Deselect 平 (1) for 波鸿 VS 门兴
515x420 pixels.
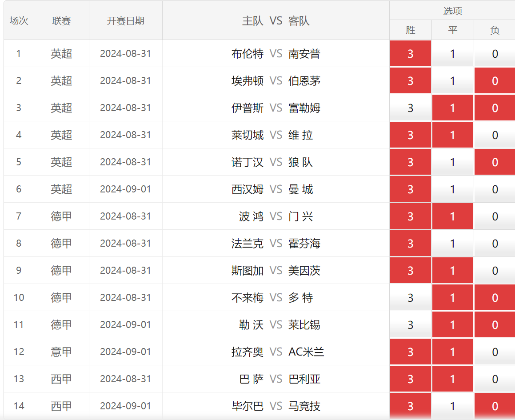453,216
